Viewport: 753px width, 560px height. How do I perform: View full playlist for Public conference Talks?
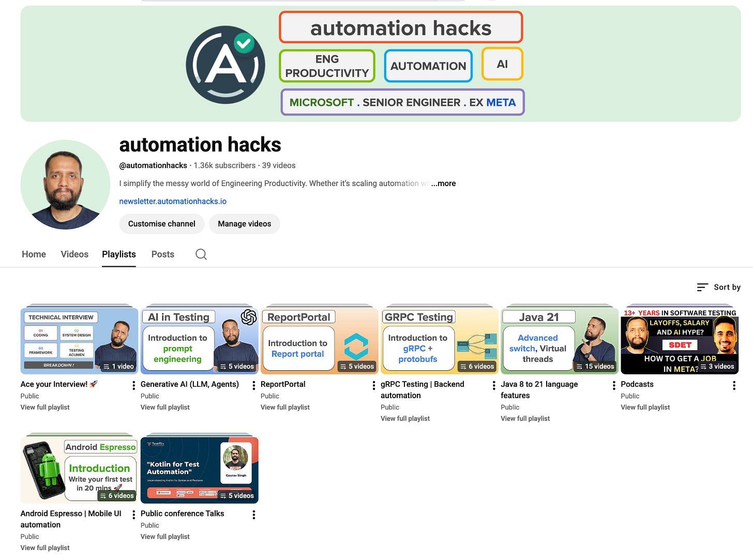pos(165,537)
